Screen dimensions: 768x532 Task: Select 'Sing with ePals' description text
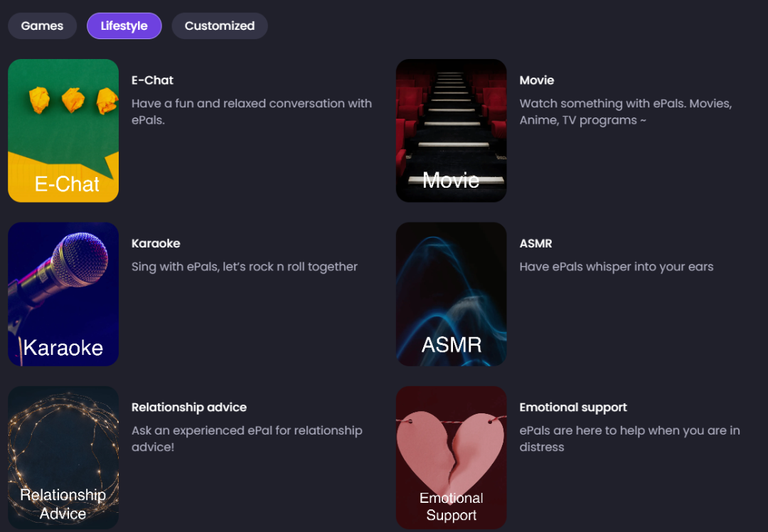tap(245, 267)
